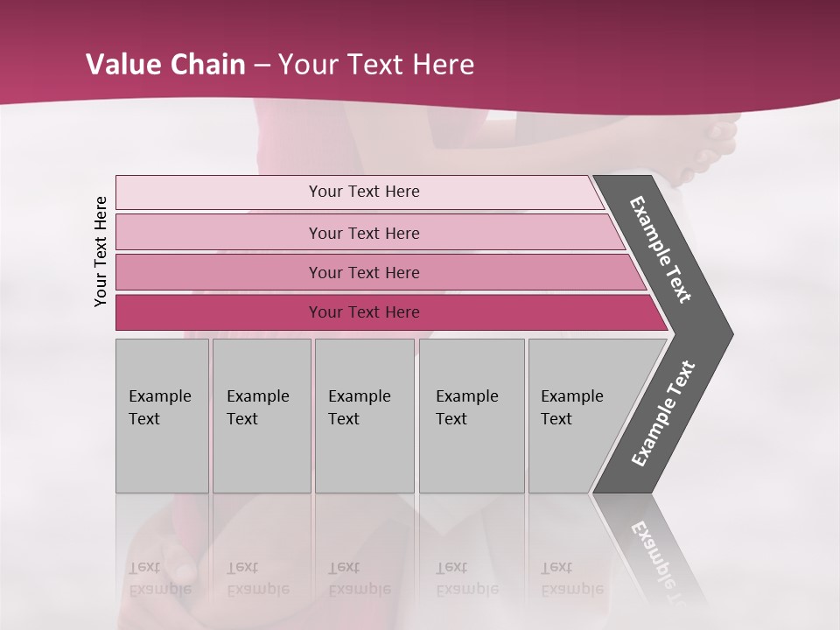Click the upper dark chevron 'Example Text' label
Image resolution: width=840 pixels, height=630 pixels.
(x=661, y=249)
